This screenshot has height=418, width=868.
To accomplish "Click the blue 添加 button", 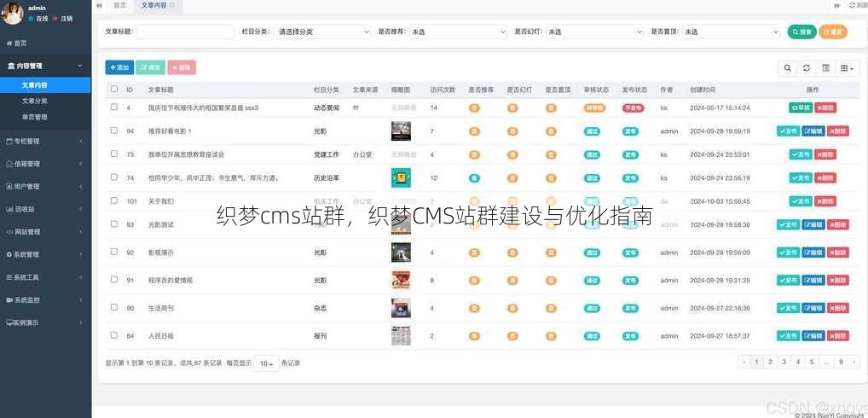I will (119, 67).
